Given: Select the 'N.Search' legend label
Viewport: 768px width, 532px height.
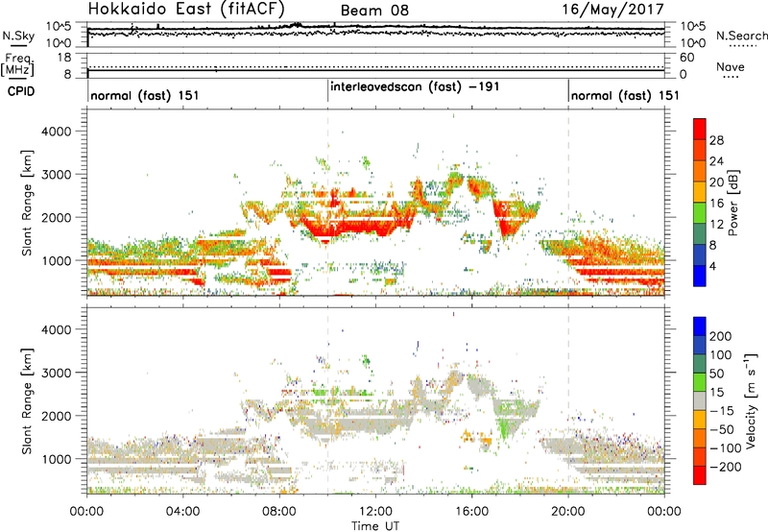Looking at the screenshot, I should tap(741, 36).
